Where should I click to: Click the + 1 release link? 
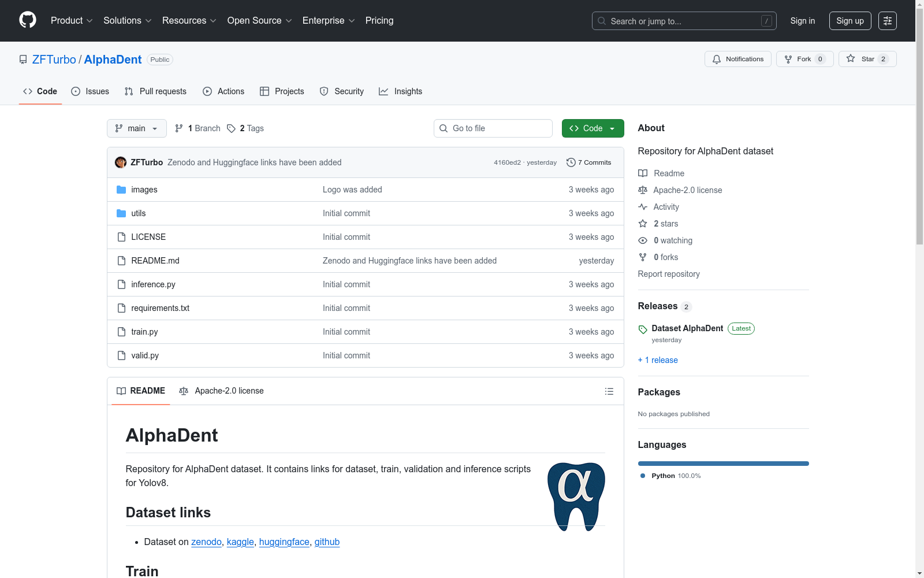point(658,360)
